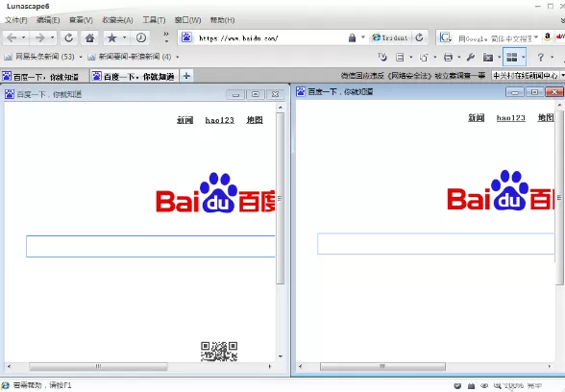
Task: Open the 编辑(E) menu
Action: tap(48, 20)
